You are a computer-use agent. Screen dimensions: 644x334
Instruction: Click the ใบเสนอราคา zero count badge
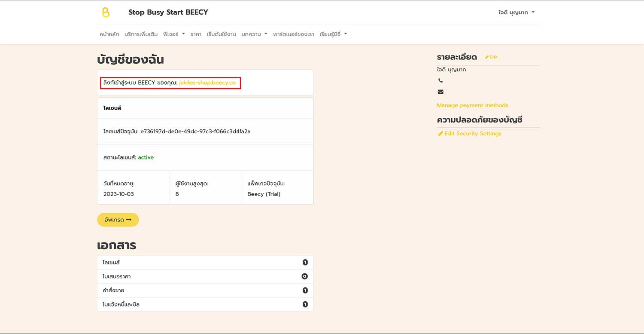click(305, 276)
